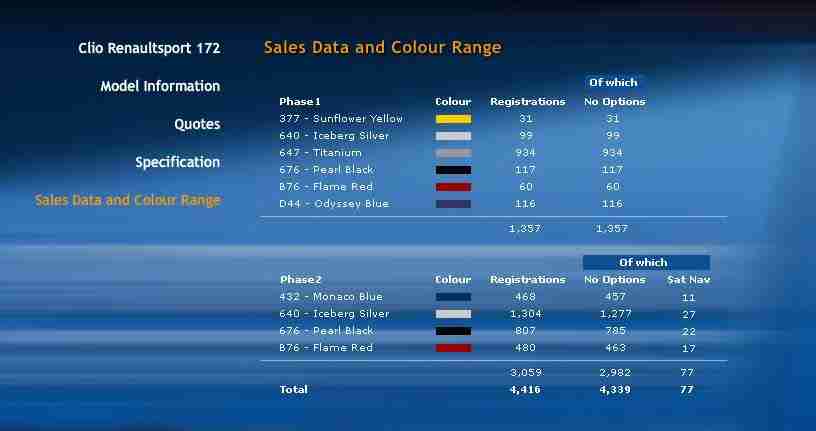
Task: Click the Phase 2 Flame Red swatch
Action: click(453, 348)
